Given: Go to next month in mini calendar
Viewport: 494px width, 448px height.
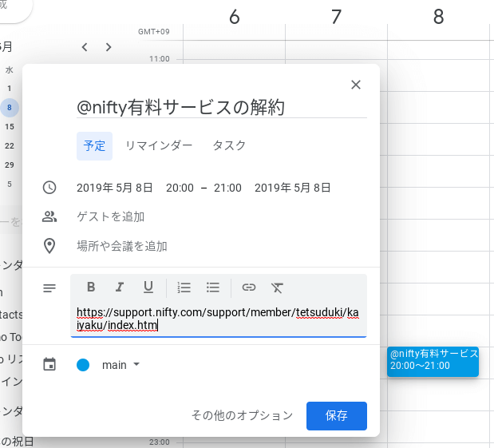Looking at the screenshot, I should [x=109, y=47].
